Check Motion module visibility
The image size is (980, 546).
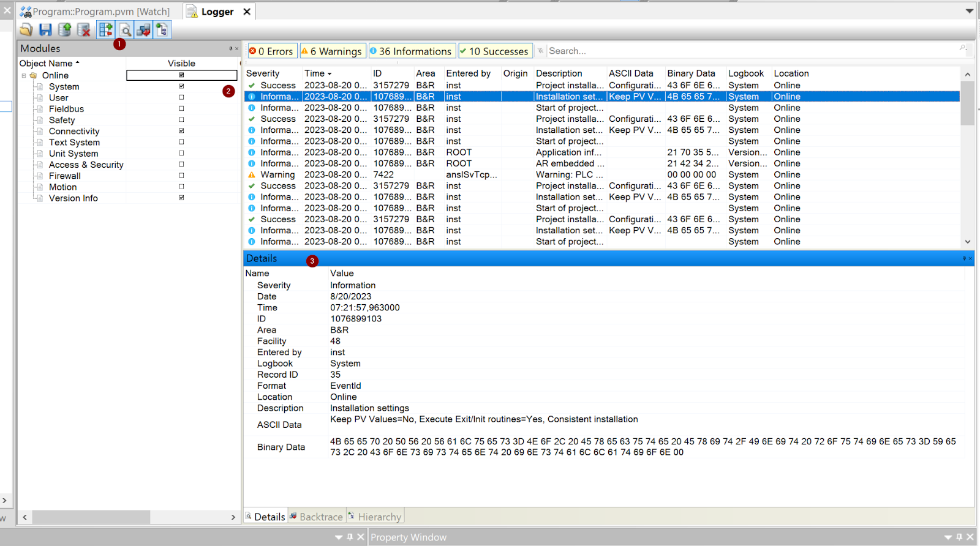click(181, 187)
